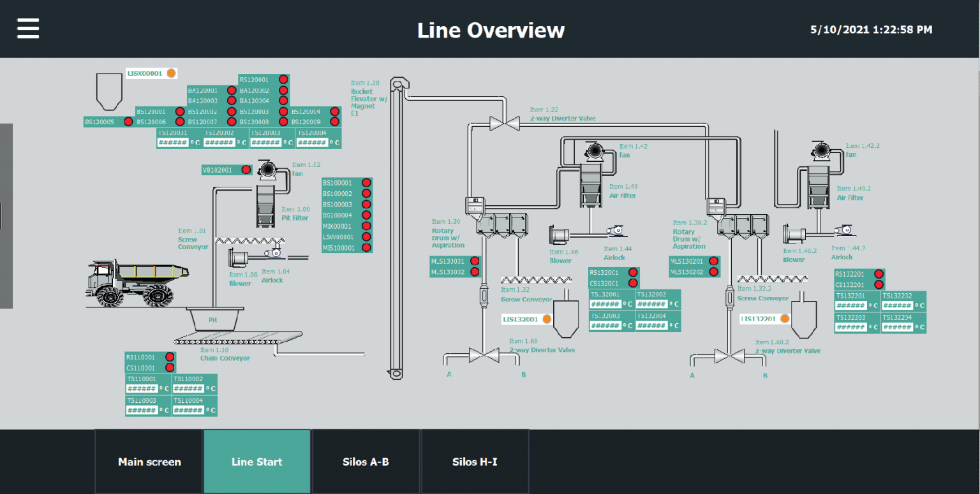Click the VB102001 red status indicator
The width and height of the screenshot is (980, 494).
click(x=246, y=170)
